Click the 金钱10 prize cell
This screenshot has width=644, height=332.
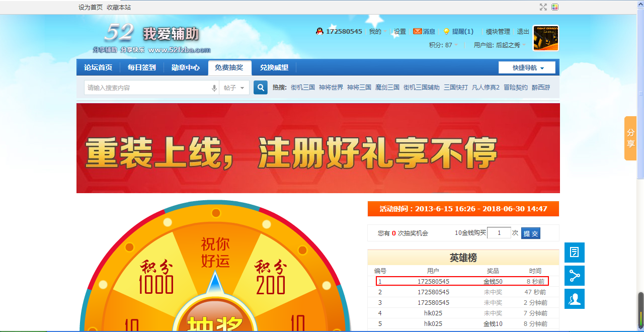pos(493,323)
